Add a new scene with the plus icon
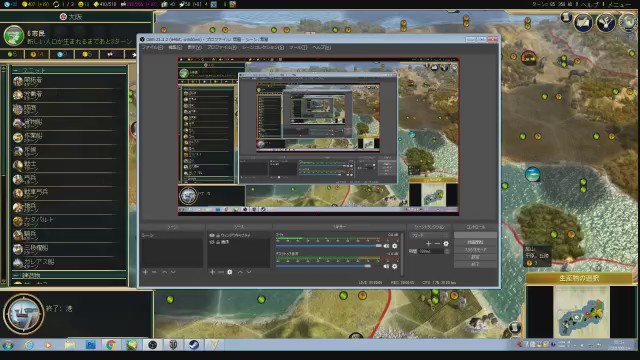 [145, 272]
